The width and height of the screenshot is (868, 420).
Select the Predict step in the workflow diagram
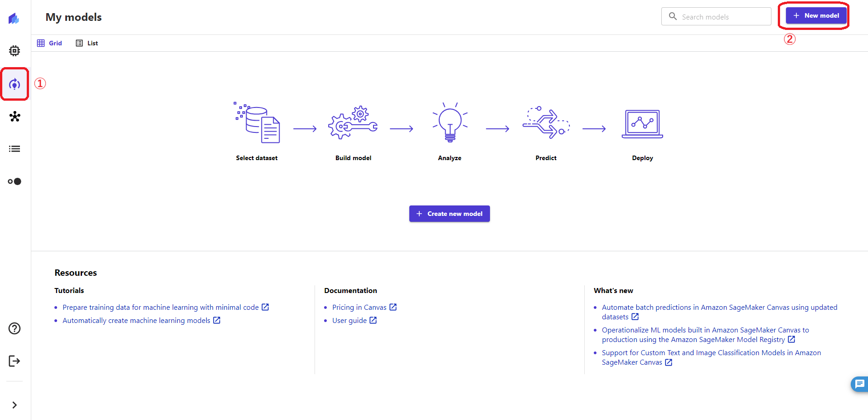coord(546,132)
